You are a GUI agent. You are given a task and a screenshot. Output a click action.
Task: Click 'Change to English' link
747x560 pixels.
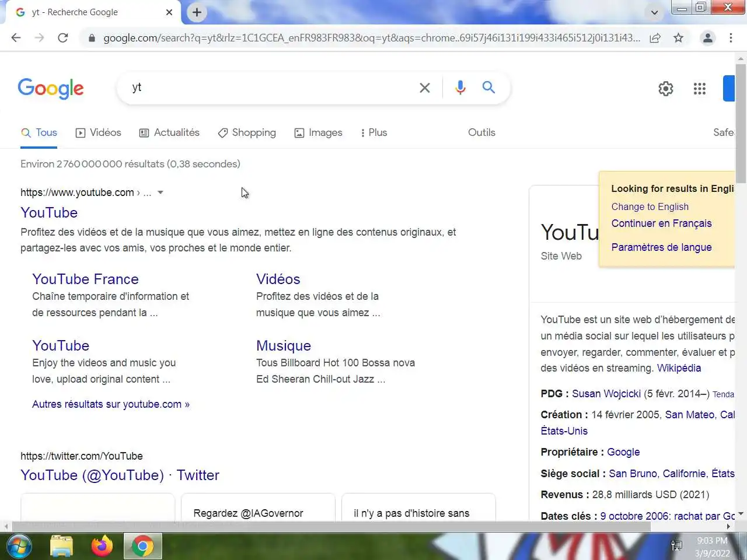[650, 206]
